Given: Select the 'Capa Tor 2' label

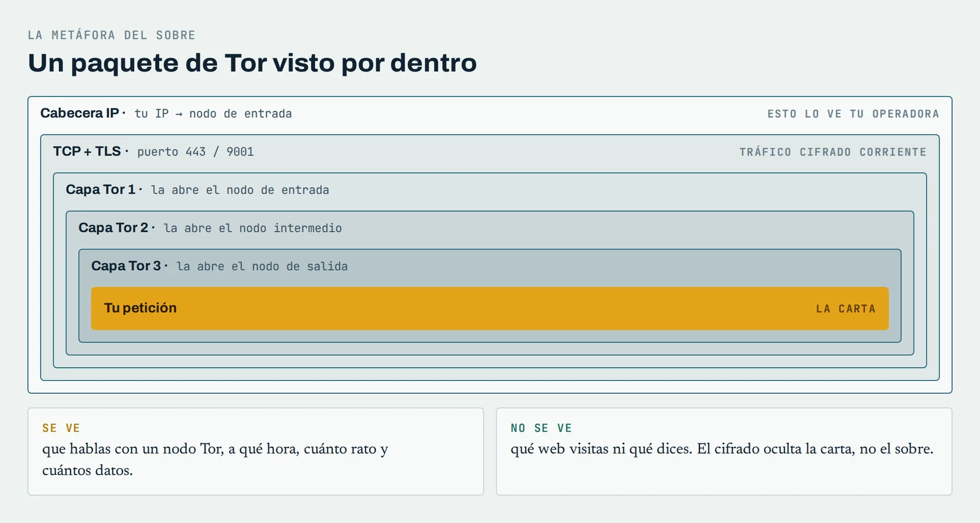Looking at the screenshot, I should (113, 228).
